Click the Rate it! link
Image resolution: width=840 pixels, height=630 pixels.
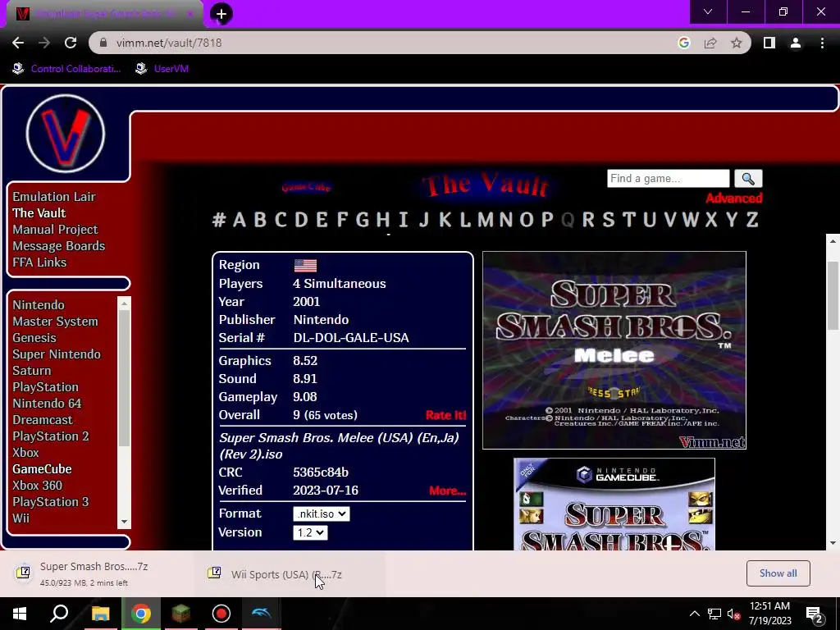pos(445,415)
